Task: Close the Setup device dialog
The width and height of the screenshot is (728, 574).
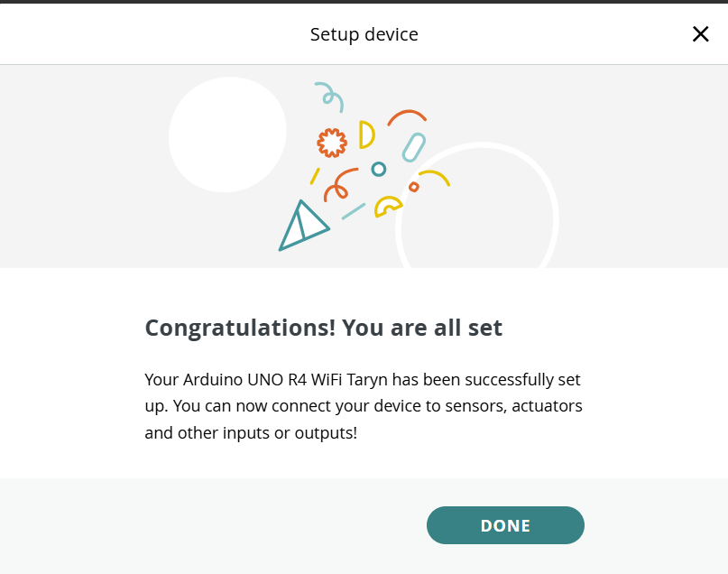Action: (x=700, y=34)
